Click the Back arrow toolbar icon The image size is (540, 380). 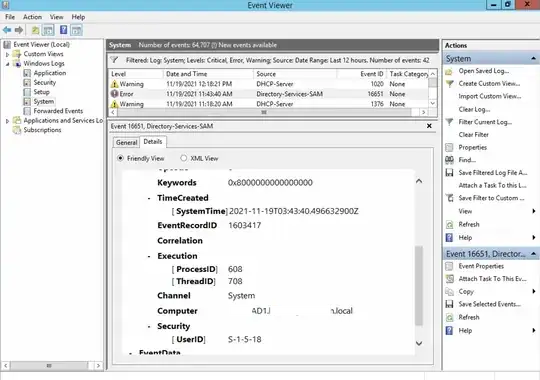click(7, 30)
